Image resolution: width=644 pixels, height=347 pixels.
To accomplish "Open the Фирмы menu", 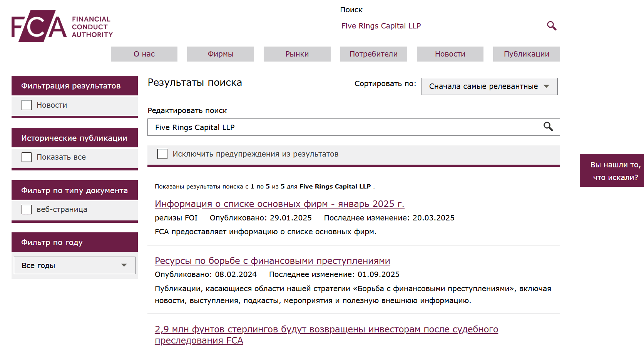I will point(221,54).
